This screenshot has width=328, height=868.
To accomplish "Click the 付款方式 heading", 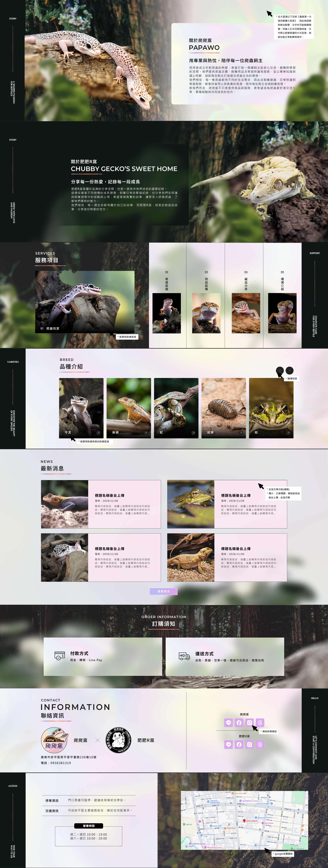I will (79, 653).
